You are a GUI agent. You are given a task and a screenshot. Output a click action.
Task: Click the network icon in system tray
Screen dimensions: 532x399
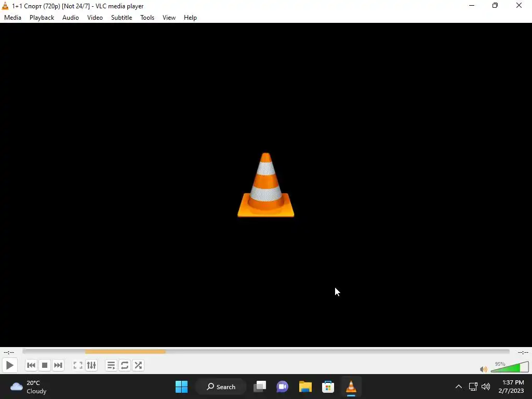coord(473,387)
